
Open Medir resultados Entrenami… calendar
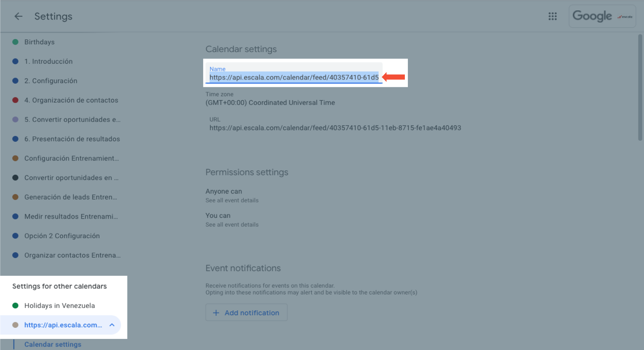point(71,217)
